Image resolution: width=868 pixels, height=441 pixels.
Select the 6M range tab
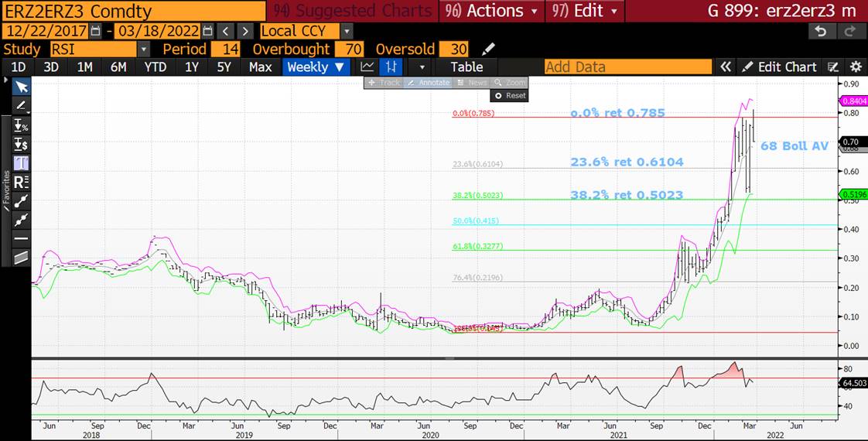pos(118,67)
